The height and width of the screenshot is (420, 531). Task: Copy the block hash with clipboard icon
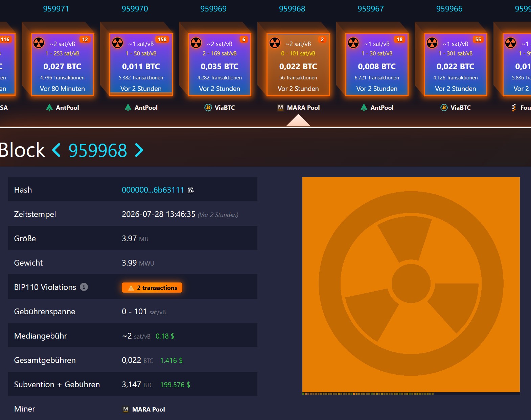point(191,190)
